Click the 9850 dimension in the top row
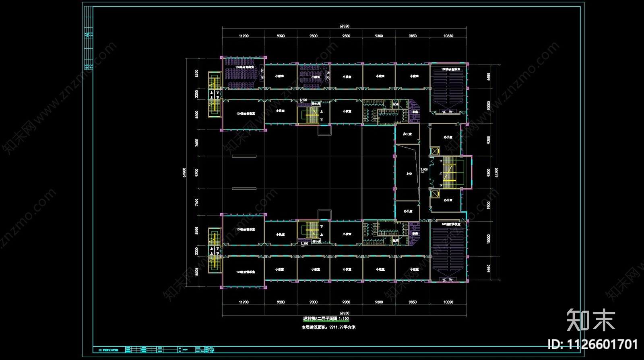Viewport: 644px width, 360px height. click(x=413, y=36)
